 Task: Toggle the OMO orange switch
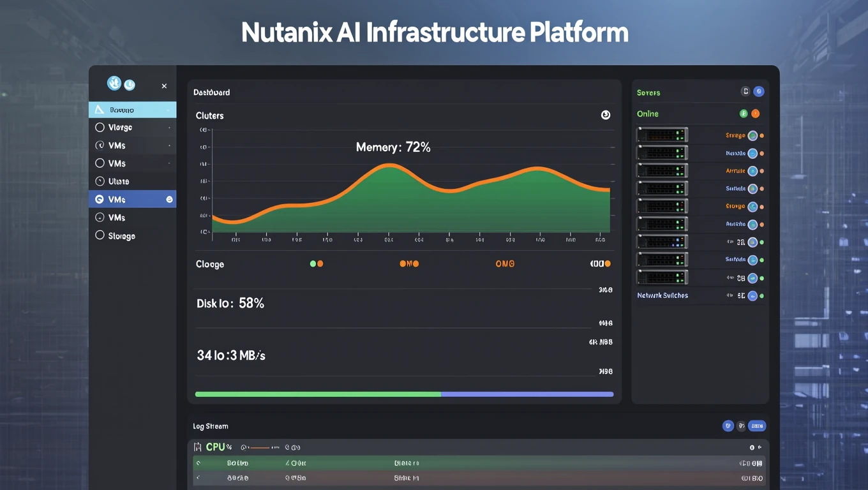(409, 264)
